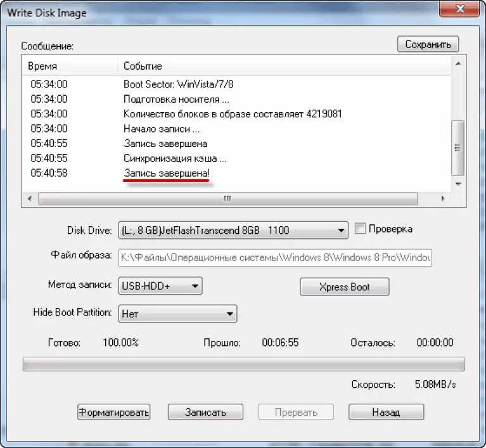Click the 5.08MB/s speed value
486x448 pixels.
(435, 385)
